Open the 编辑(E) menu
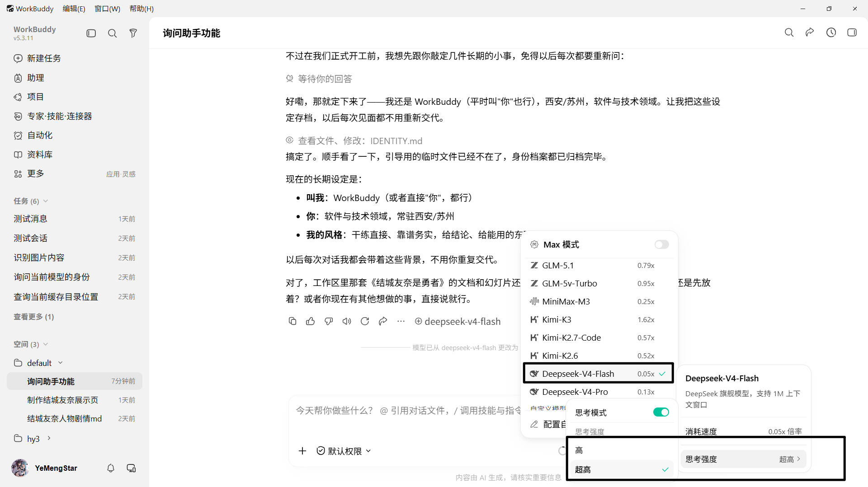The width and height of the screenshot is (868, 487). click(74, 9)
